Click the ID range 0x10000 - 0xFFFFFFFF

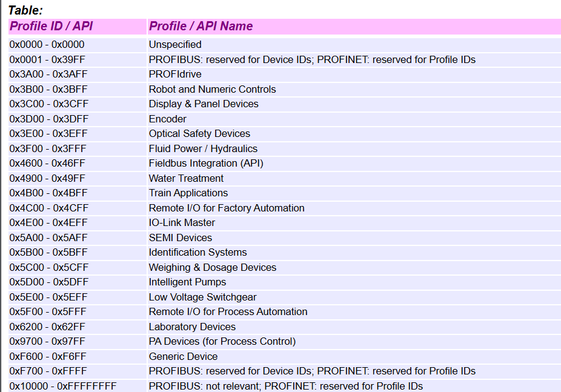pyautogui.click(x=63, y=386)
